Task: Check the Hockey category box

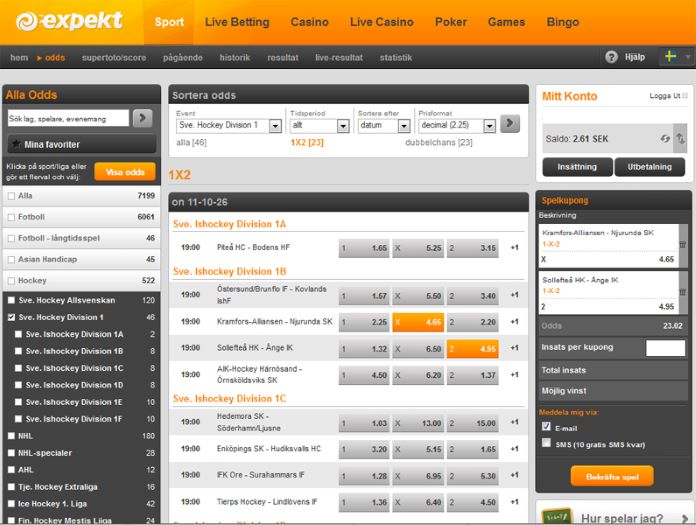Action: tap(12, 280)
